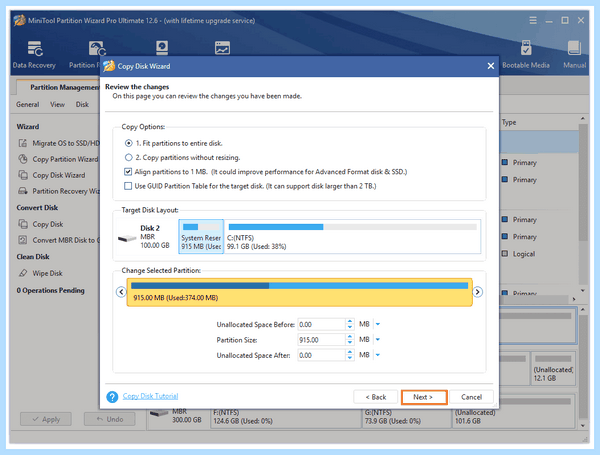Image resolution: width=600 pixels, height=455 pixels.
Task: Open unit dropdown for Unallocated Space After
Action: [x=378, y=355]
